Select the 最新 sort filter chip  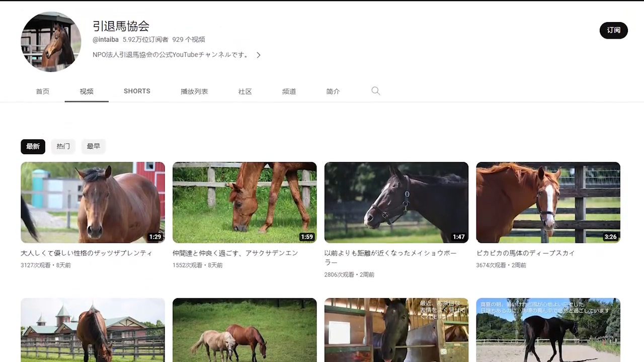[33, 146]
